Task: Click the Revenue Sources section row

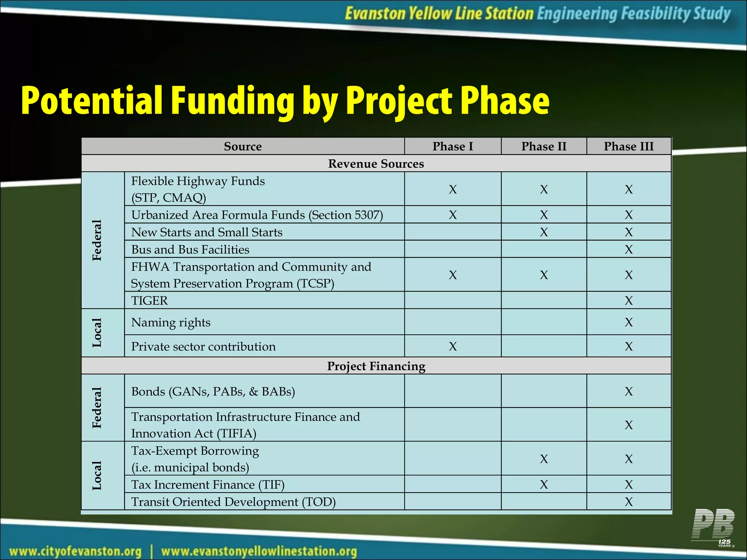Action: 376,163
